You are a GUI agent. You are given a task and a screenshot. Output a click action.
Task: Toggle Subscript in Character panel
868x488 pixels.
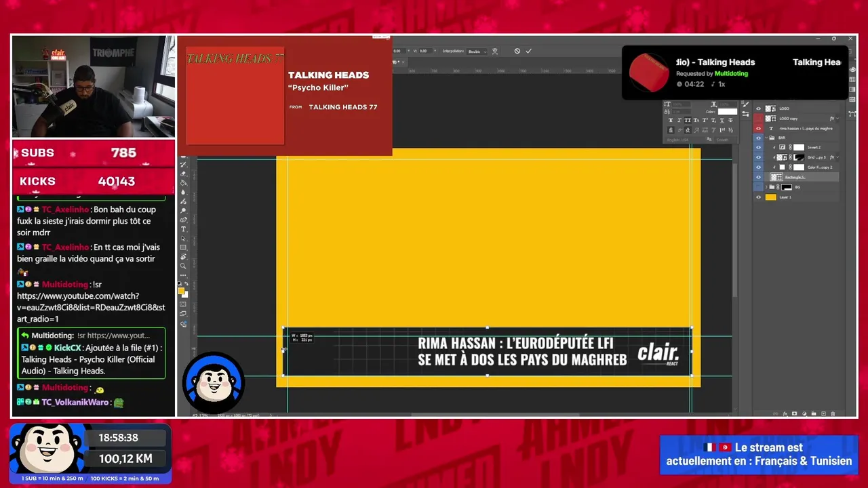(x=713, y=120)
